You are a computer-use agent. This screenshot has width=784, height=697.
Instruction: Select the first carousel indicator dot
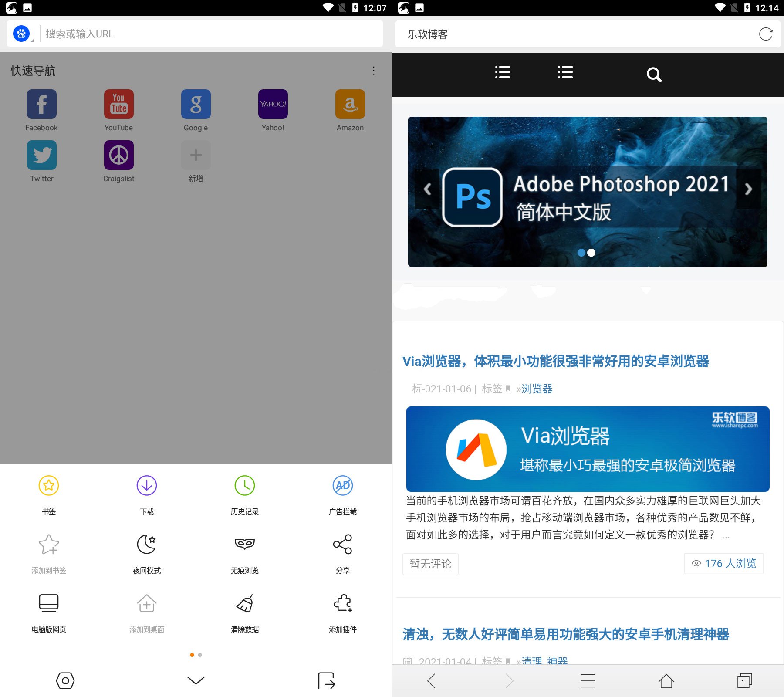click(x=581, y=252)
